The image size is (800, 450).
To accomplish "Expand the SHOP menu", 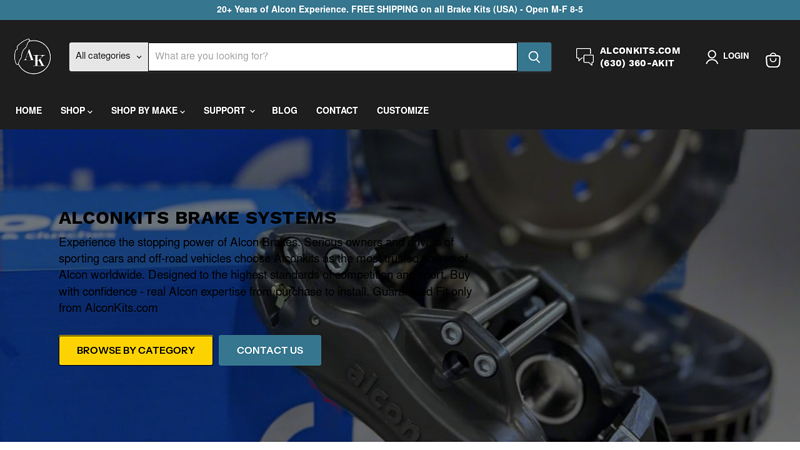I will click(76, 111).
